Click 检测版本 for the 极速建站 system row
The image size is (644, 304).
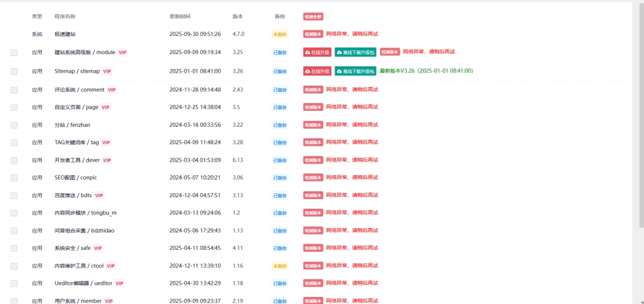(x=313, y=34)
